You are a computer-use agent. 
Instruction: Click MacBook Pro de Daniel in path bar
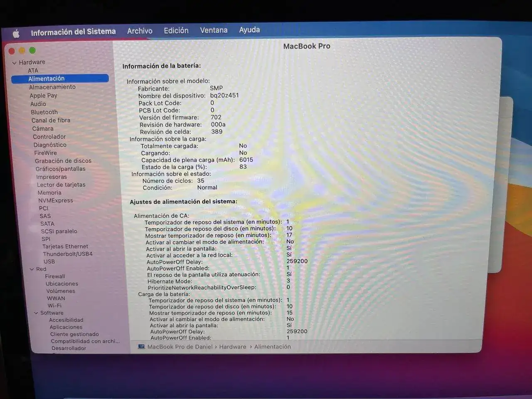click(180, 347)
